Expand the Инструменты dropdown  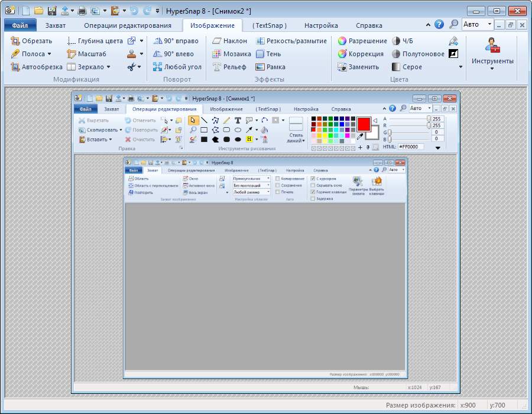(x=492, y=69)
